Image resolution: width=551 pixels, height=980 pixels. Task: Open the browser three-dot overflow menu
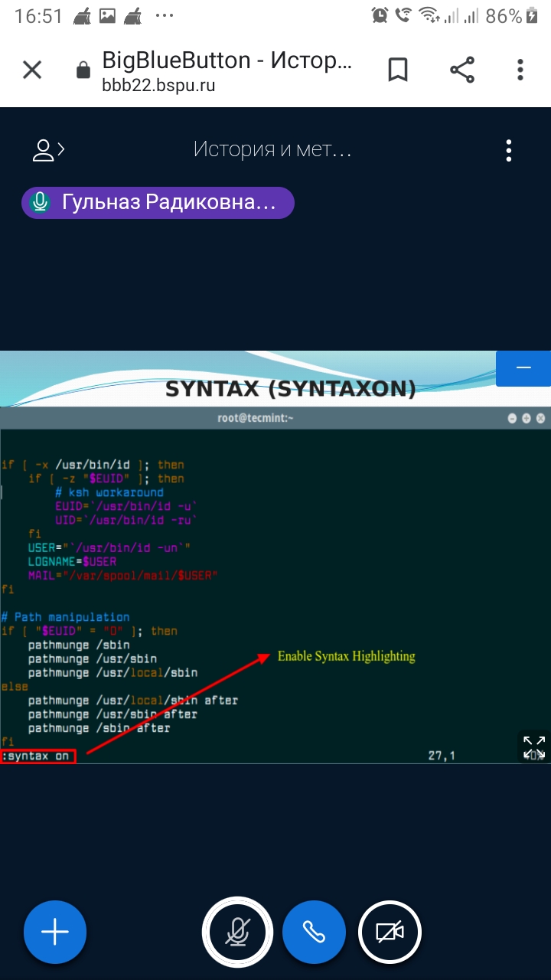pyautogui.click(x=520, y=70)
